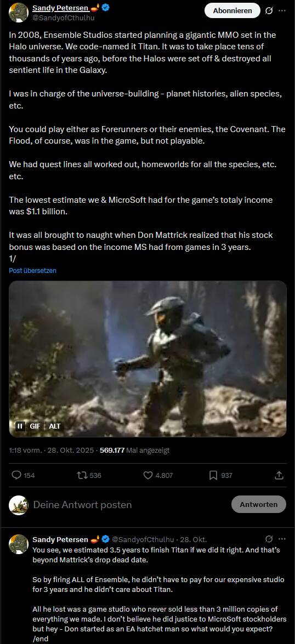
Task: Click the reply icon showing 154
Action: (23, 475)
